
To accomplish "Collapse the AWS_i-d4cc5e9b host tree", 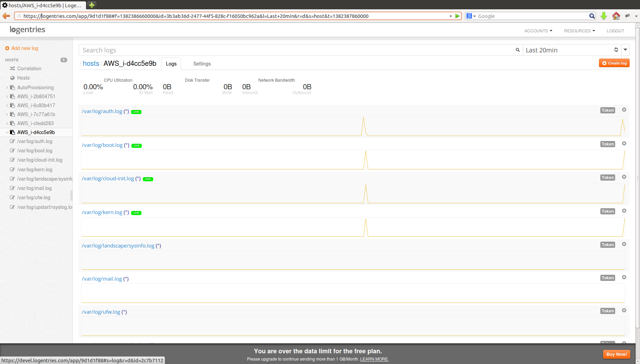I will coord(7,132).
